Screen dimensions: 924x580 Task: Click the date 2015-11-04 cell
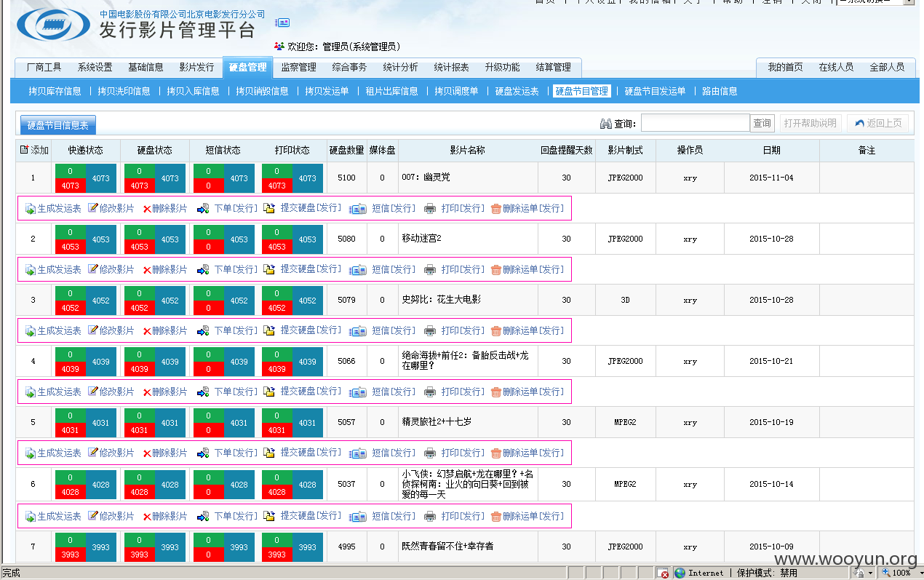(771, 178)
